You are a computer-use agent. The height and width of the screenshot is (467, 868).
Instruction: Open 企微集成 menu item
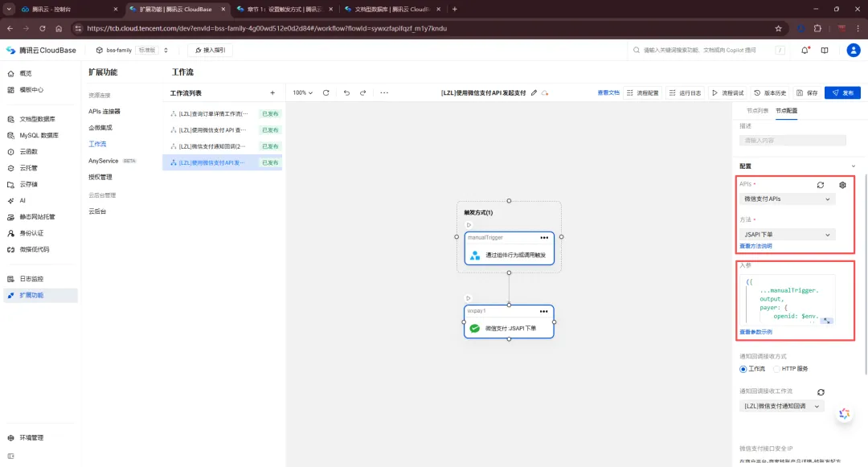[100, 128]
